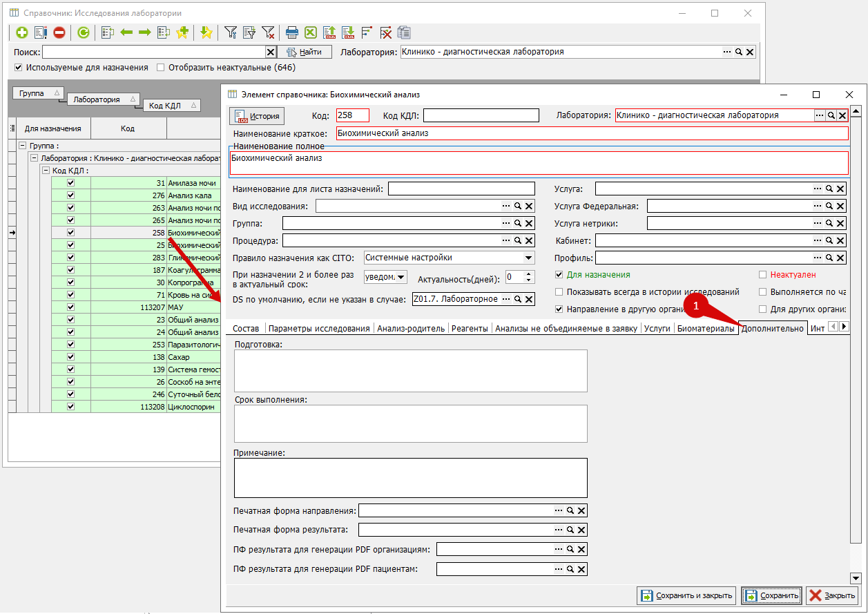The image size is (868, 614).
Task: Check the 'Неактуален' checkbox
Action: (x=763, y=275)
